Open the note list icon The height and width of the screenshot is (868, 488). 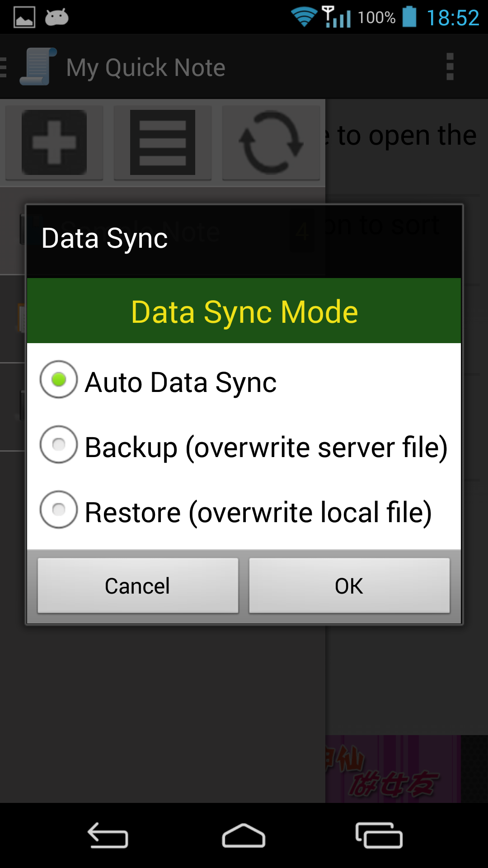[x=162, y=142]
